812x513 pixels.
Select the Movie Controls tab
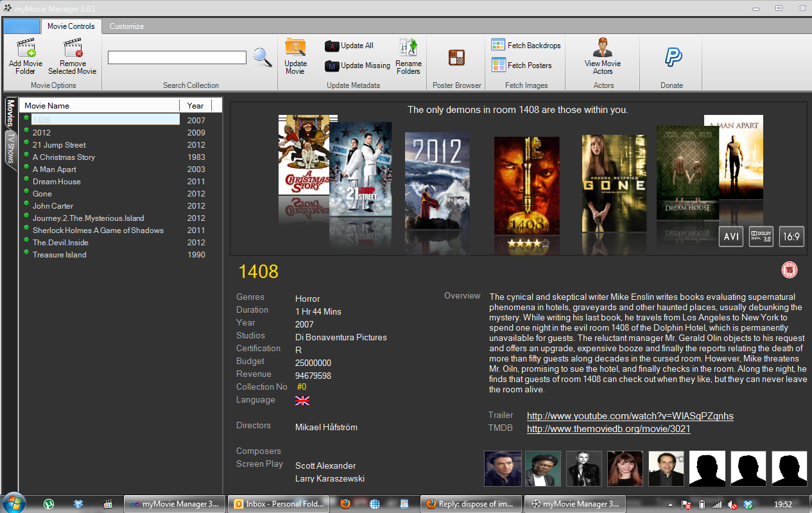(x=71, y=26)
